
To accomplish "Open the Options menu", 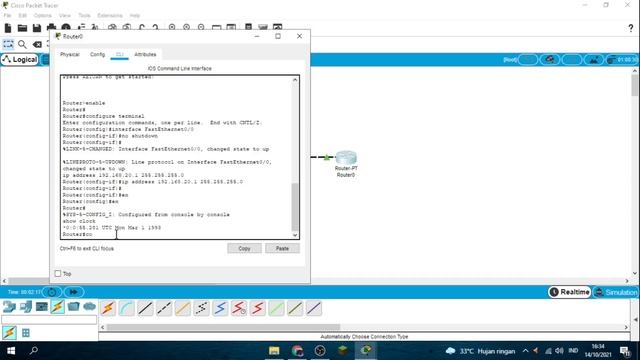I will 42,16.
